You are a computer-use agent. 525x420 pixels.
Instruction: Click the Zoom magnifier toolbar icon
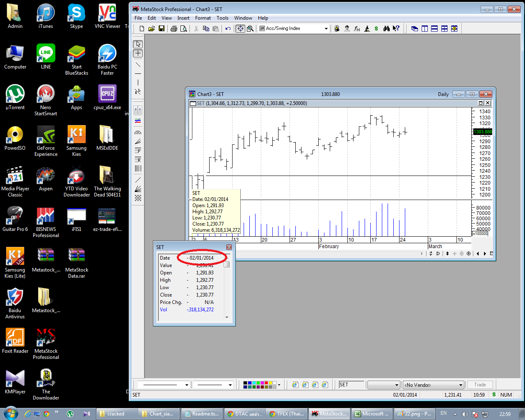click(250, 29)
